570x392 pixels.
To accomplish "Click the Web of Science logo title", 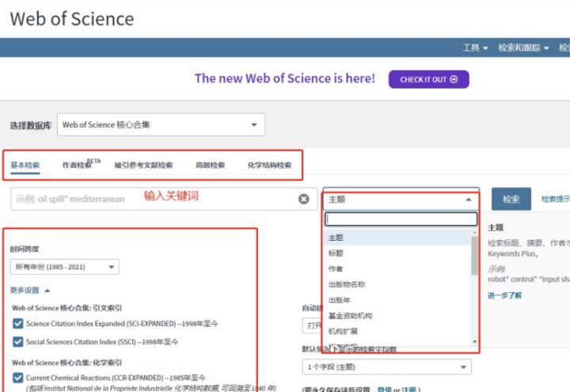I will (72, 18).
